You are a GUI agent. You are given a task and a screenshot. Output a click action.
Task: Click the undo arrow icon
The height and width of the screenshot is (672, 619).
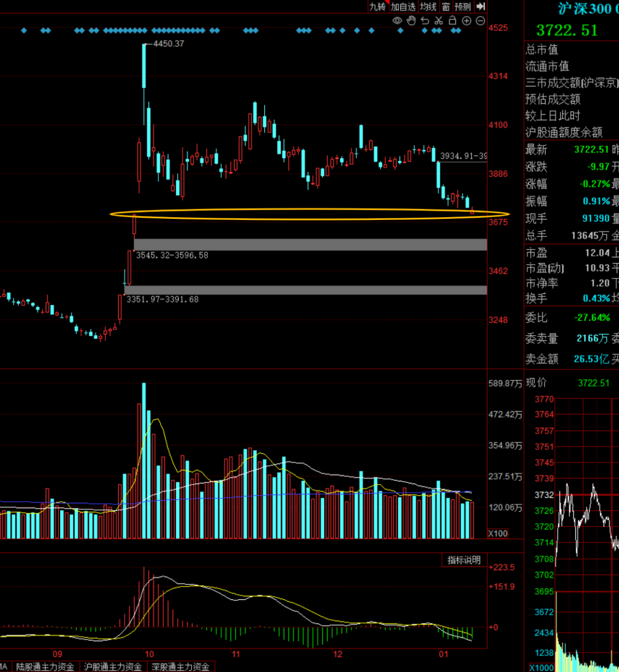tap(425, 21)
